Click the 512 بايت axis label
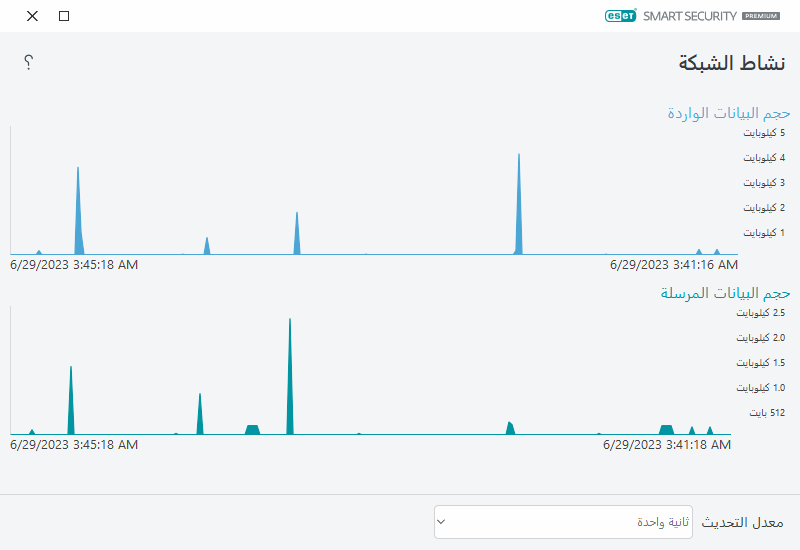800x550 pixels. pos(767,412)
